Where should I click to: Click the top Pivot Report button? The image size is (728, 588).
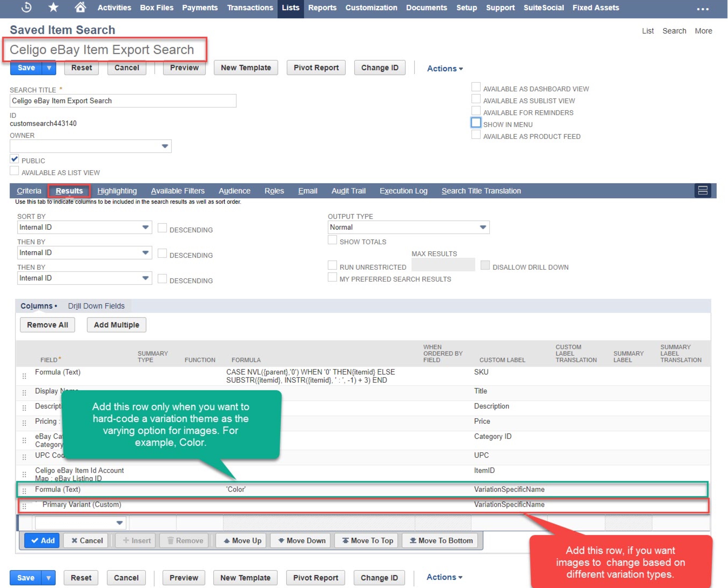click(316, 68)
